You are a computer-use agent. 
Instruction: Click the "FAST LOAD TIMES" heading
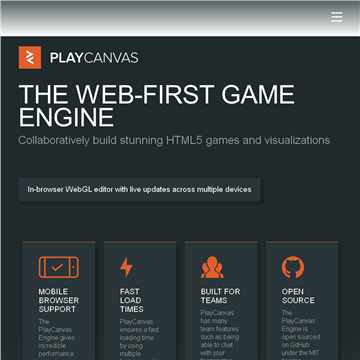pyautogui.click(x=132, y=300)
